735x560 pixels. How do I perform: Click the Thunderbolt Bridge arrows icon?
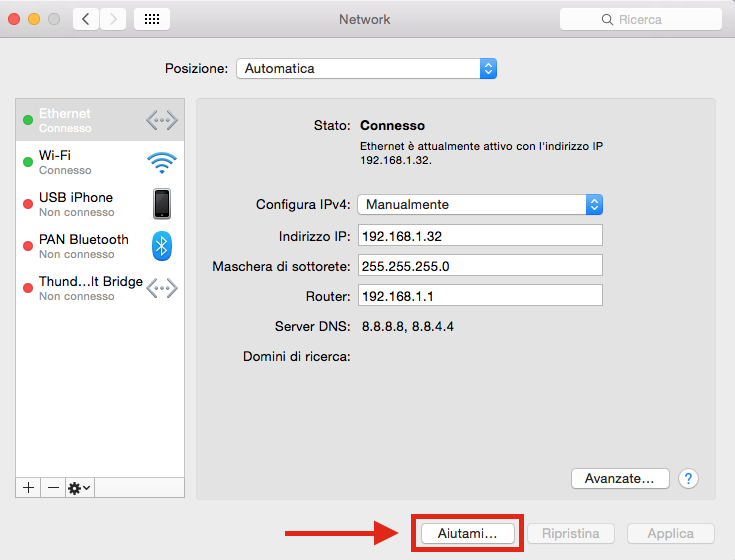tap(162, 288)
